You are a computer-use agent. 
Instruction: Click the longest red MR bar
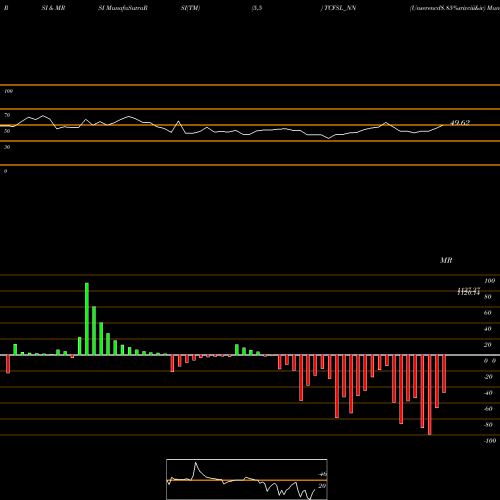click(x=430, y=395)
